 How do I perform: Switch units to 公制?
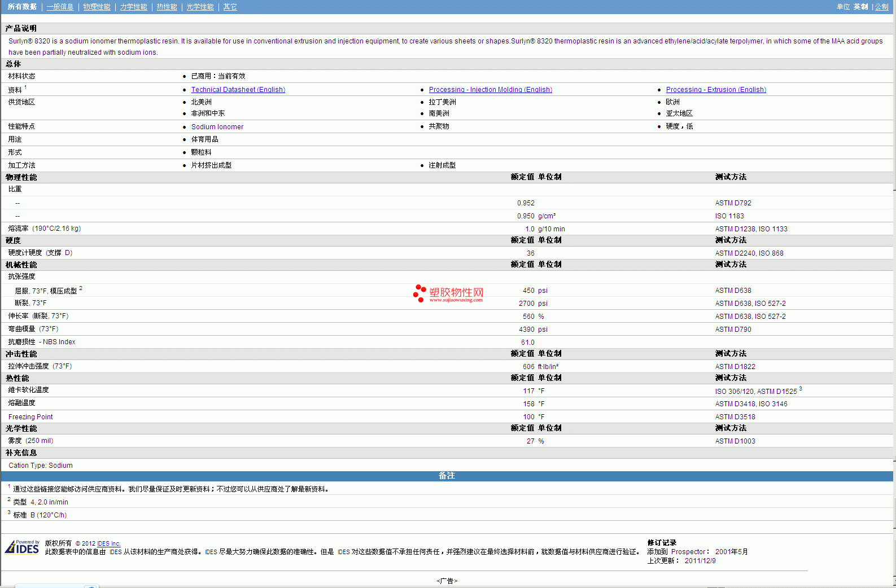tap(881, 7)
